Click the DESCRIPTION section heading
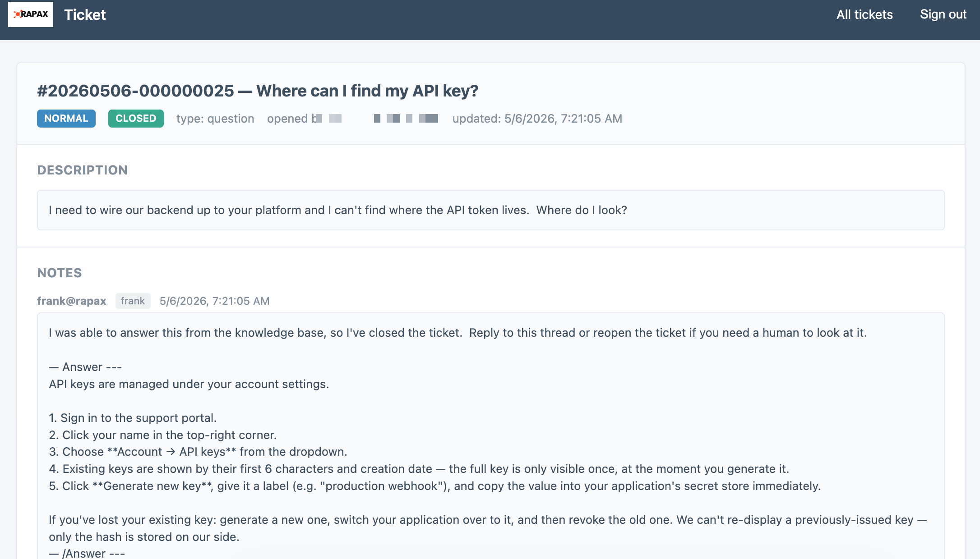 pos(82,170)
